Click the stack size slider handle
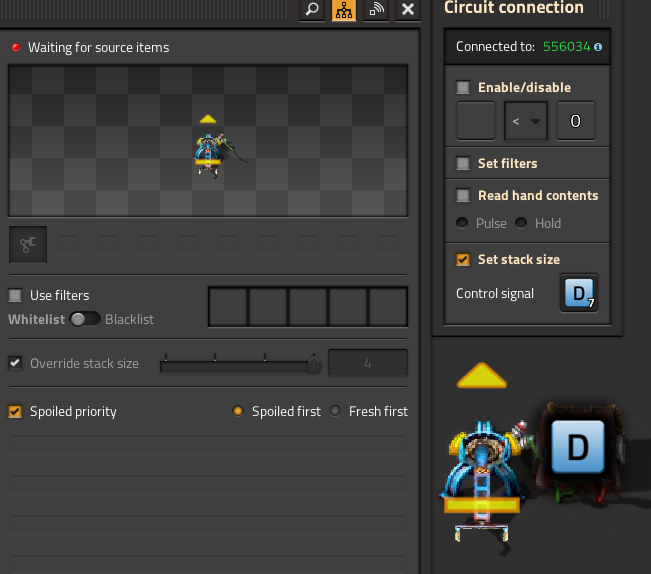Viewport: 651px width, 574px height. pos(314,364)
